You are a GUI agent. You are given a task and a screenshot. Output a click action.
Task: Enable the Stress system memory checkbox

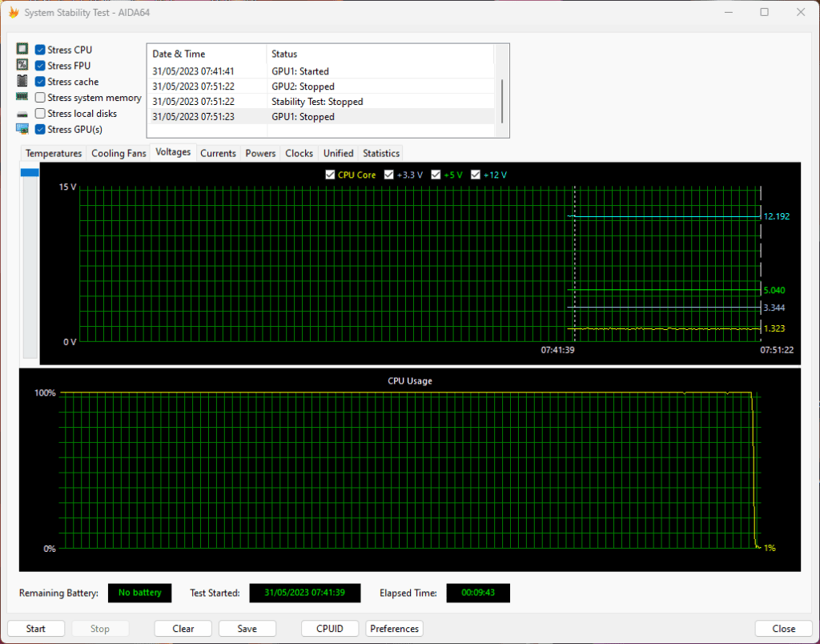click(x=40, y=97)
